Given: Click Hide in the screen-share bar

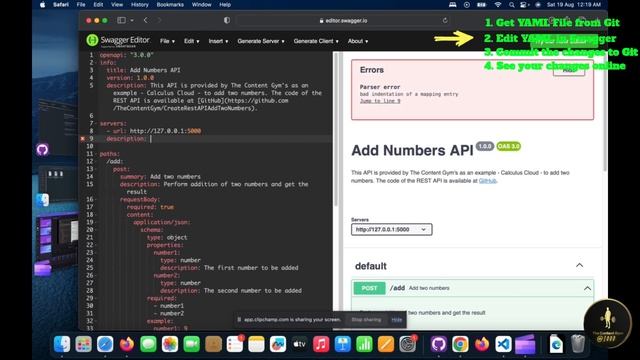Looking at the screenshot, I should [x=397, y=320].
